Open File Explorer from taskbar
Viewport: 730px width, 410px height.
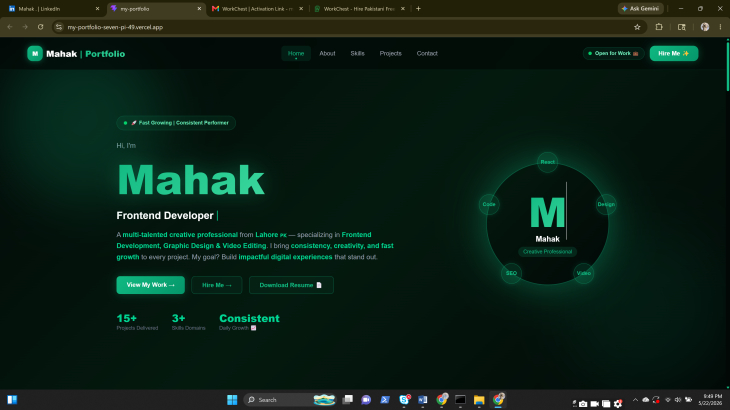[479, 400]
